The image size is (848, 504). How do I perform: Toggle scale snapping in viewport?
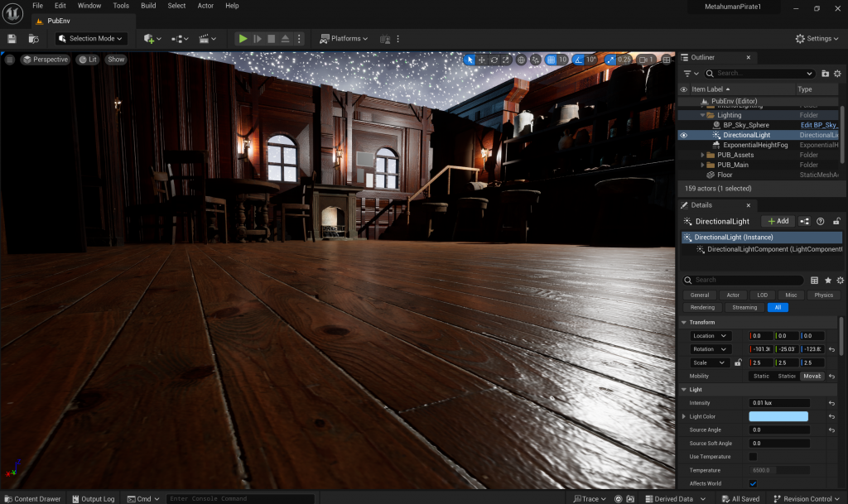[610, 60]
